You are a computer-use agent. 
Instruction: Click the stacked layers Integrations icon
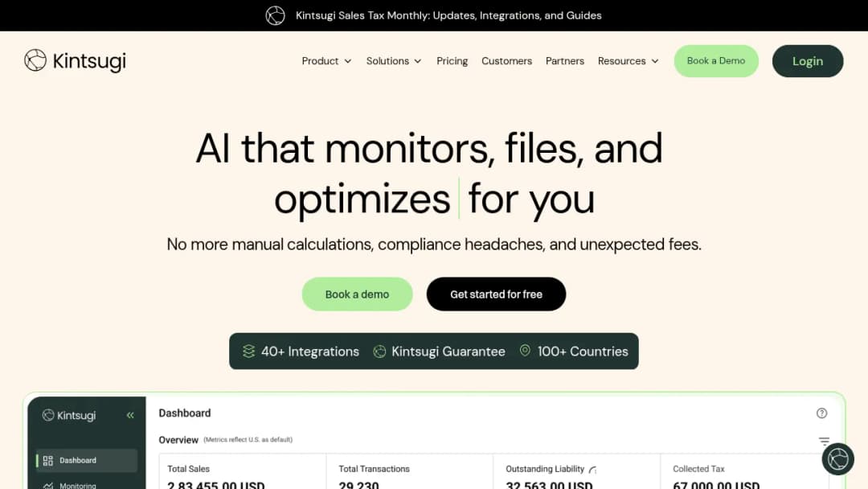coord(248,351)
